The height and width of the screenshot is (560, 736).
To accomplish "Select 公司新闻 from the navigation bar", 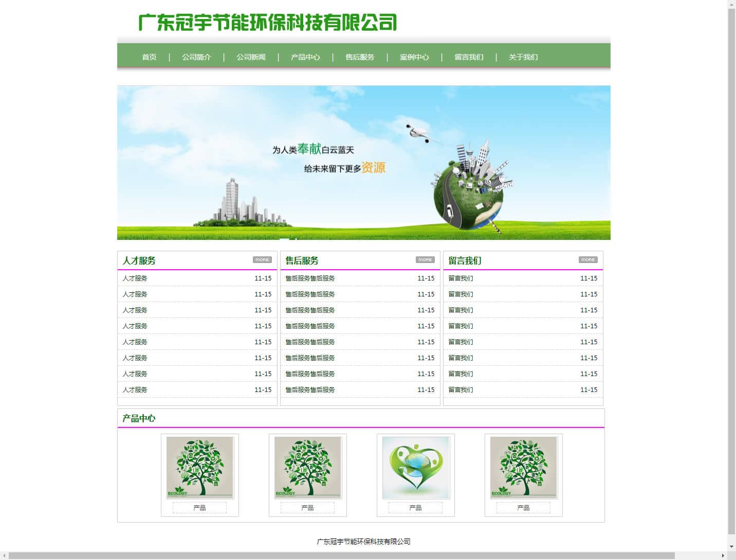I will [x=251, y=57].
